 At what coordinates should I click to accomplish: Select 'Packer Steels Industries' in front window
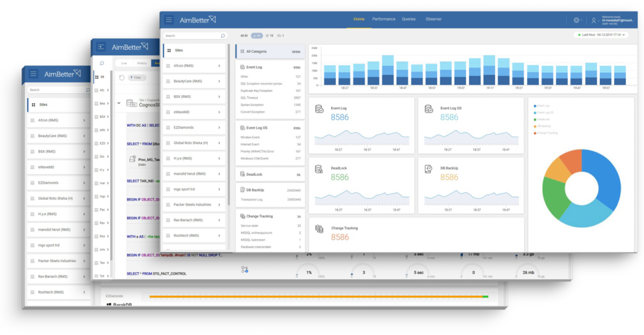click(194, 205)
